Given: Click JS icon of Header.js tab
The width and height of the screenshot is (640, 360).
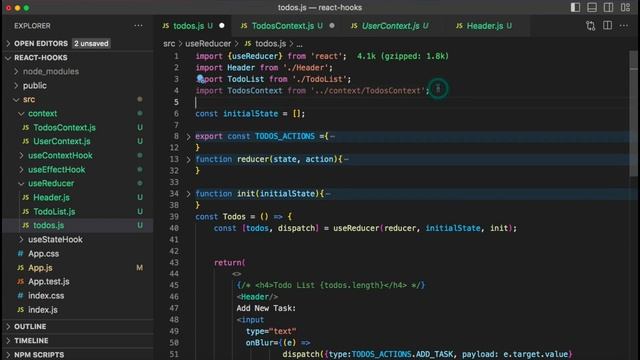Looking at the screenshot, I should pos(460,26).
